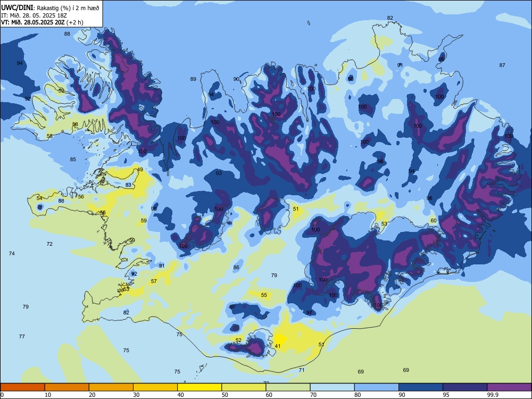
Task: Select the '89' humidity value
Action: click(193, 79)
